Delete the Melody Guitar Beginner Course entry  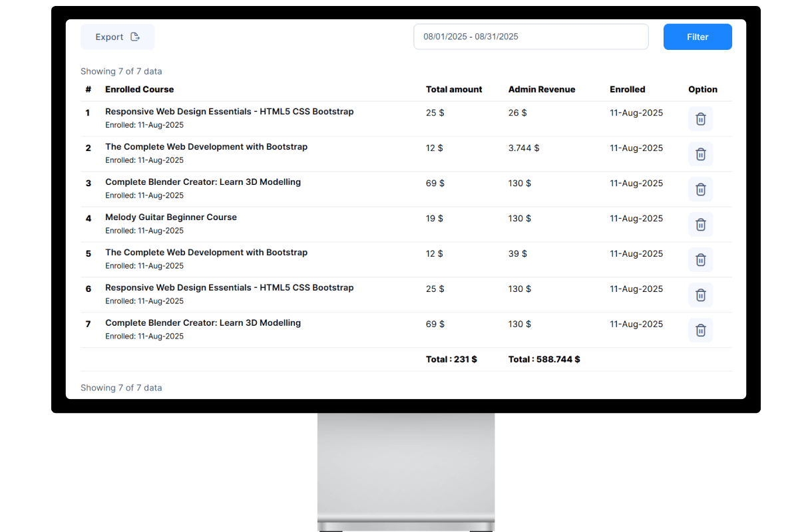[x=700, y=225]
